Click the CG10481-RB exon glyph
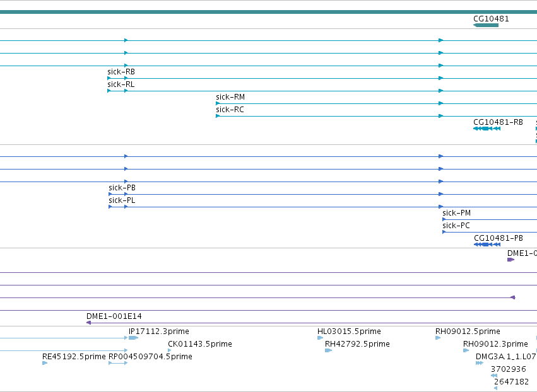Viewport: 537px width, 392px height. point(487,129)
